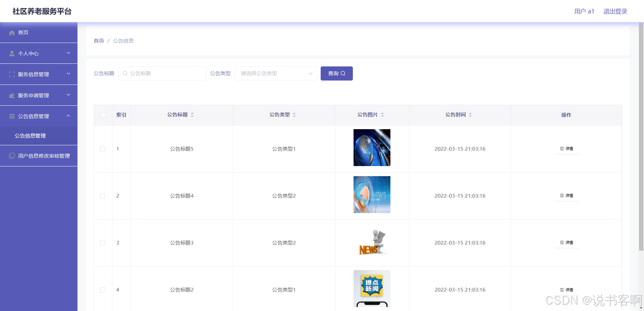Click the home icon beside 首页 in sidebar
Viewport: 644px width, 311px height.
tap(12, 32)
